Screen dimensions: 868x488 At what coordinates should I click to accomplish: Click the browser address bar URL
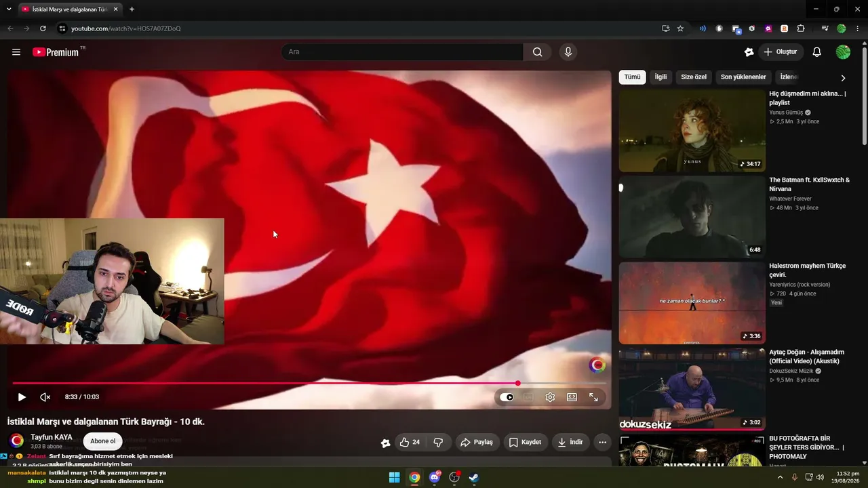126,28
